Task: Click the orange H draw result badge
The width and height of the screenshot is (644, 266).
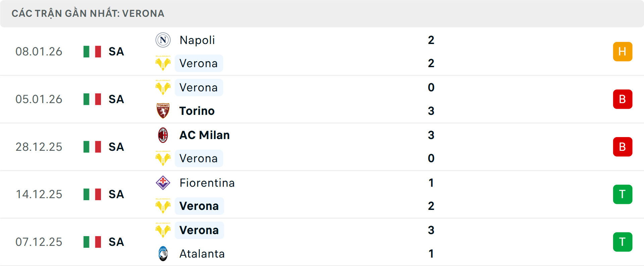Action: tap(623, 51)
